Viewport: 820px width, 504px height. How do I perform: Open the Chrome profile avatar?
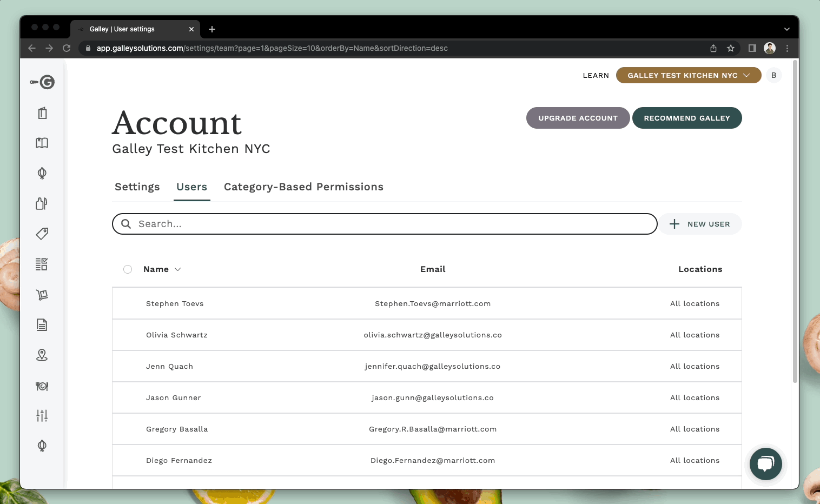point(770,48)
